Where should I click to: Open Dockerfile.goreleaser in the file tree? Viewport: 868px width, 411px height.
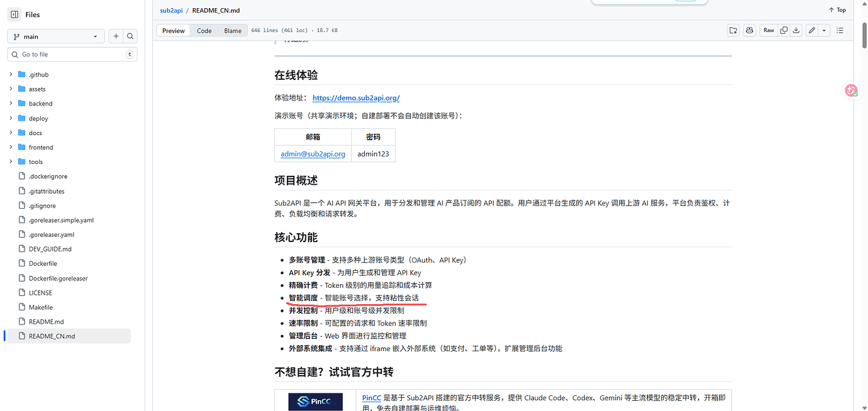pyautogui.click(x=58, y=278)
